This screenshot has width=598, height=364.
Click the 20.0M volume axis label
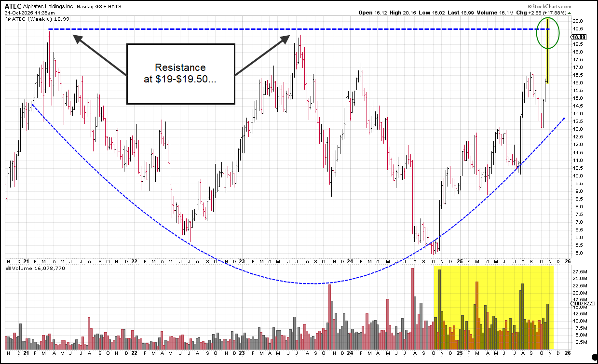580,293
